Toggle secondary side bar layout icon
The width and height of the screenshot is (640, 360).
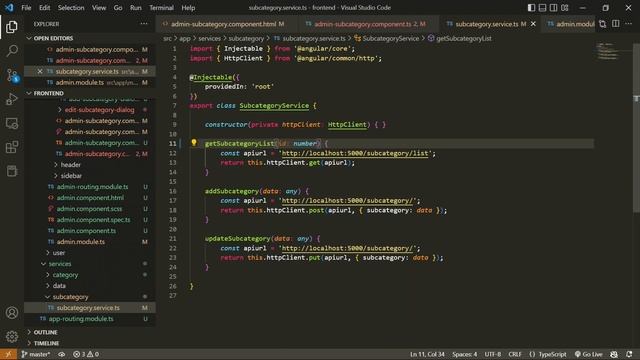553,7
